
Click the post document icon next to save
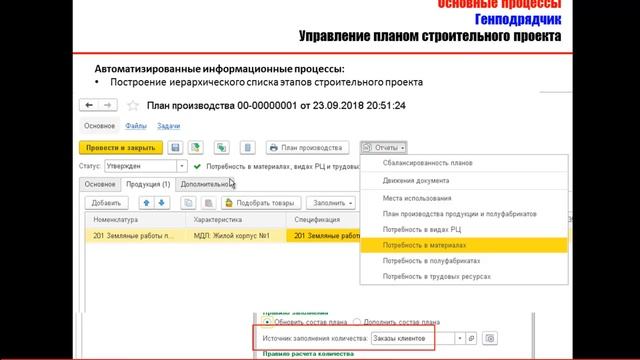(196, 148)
